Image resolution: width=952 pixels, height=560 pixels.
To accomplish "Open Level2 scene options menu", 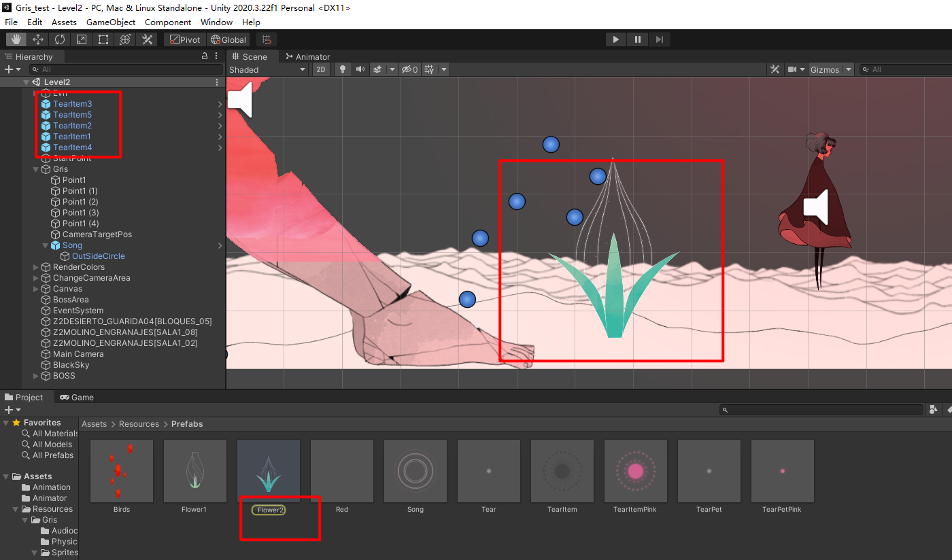I will 217,82.
